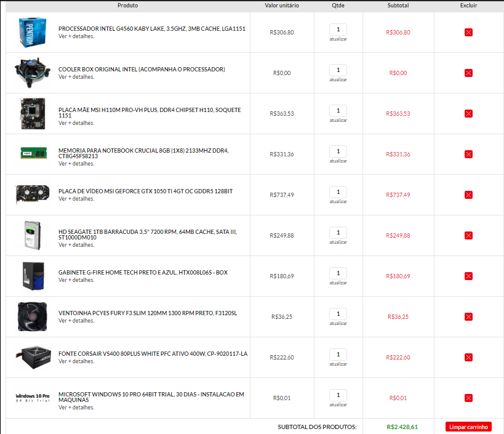Edit quantity field for Seagate 1TB HD
The image size is (504, 434).
338,233
